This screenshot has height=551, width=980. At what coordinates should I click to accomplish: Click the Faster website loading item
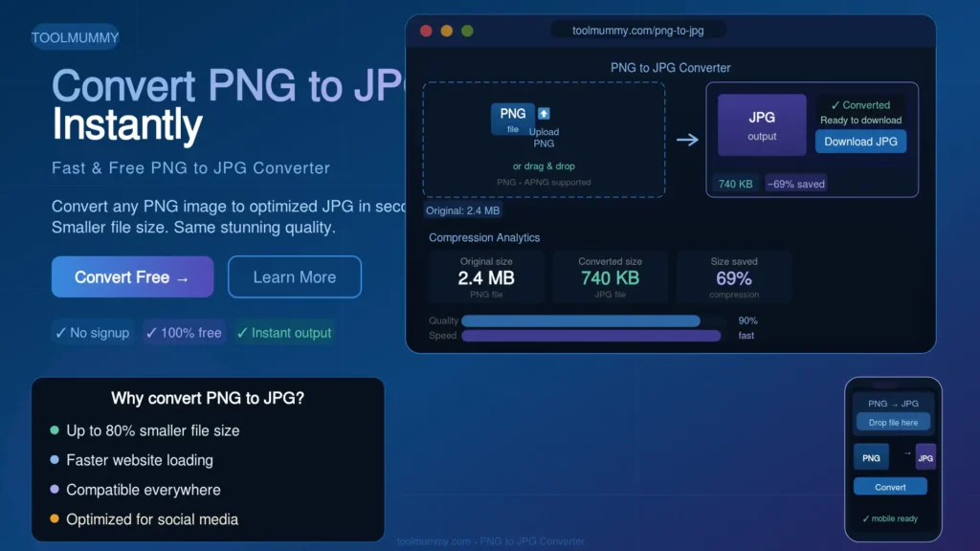click(x=131, y=460)
